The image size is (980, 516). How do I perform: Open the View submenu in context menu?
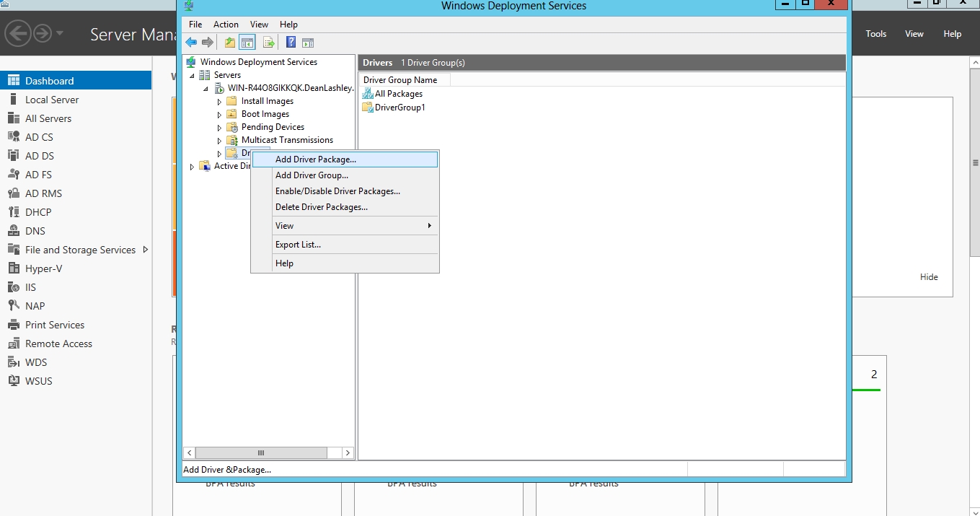tap(345, 226)
